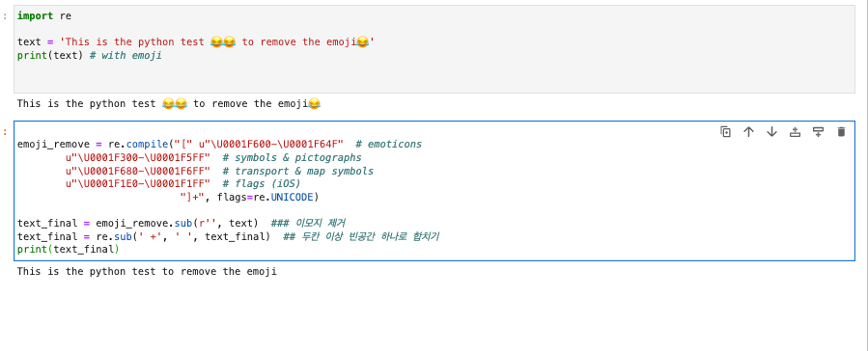Screen dimensions: 868x351
Task: Insert a cell above the current cell
Action: (795, 131)
